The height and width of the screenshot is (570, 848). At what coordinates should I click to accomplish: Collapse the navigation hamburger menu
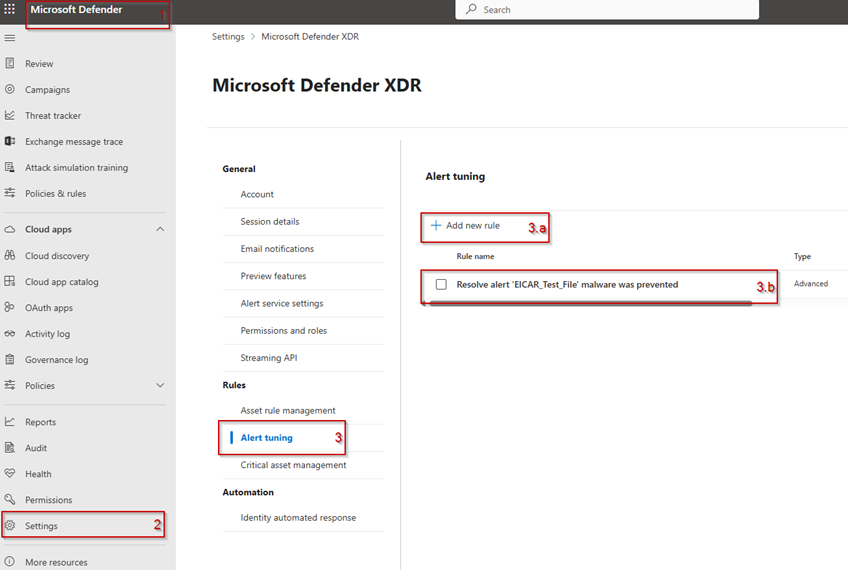[9, 38]
